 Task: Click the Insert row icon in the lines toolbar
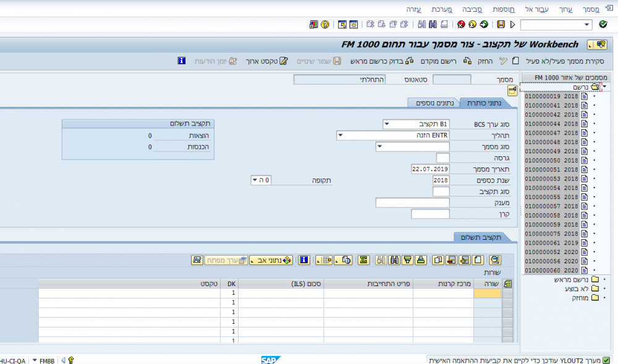[x=465, y=260]
